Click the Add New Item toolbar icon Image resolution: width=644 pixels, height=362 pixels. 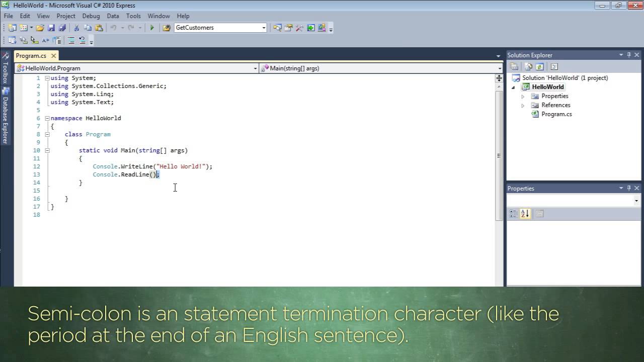click(23, 28)
